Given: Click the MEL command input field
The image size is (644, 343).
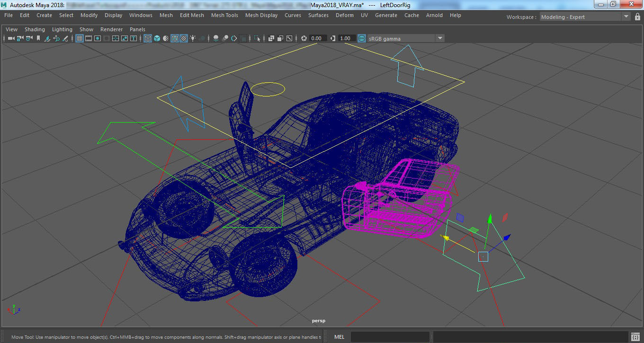Looking at the screenshot, I should pyautogui.click(x=390, y=337).
